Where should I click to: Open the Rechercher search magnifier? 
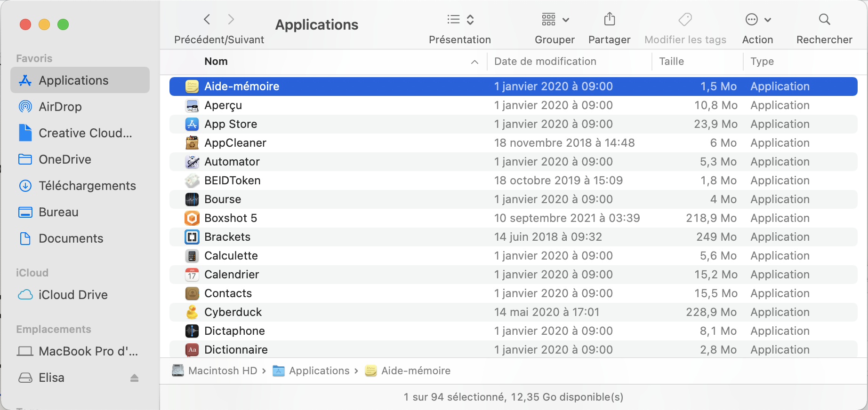click(x=824, y=19)
